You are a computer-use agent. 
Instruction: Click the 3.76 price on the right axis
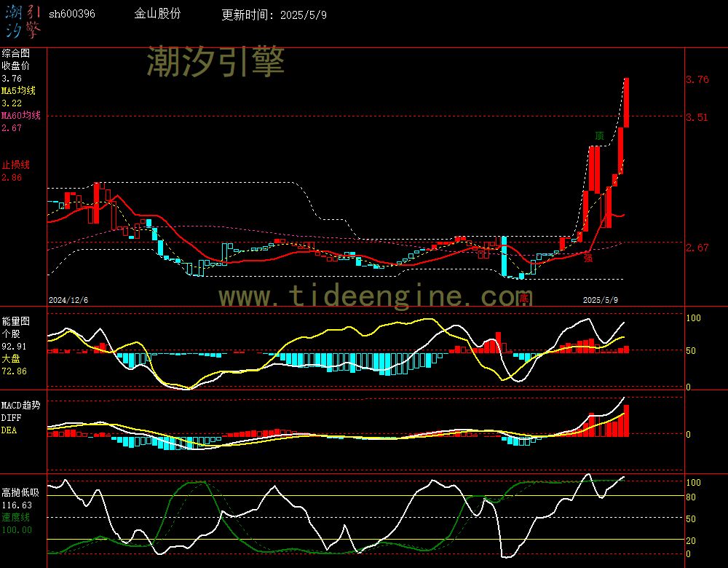(x=697, y=79)
